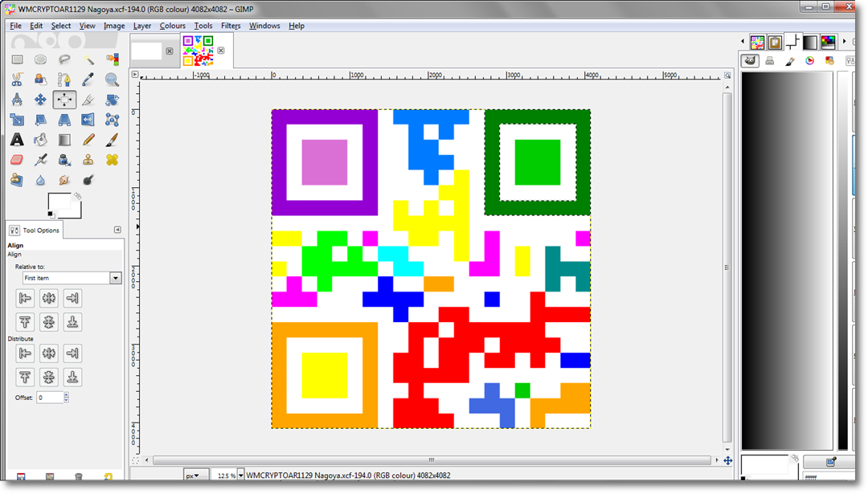The width and height of the screenshot is (868, 494).
Task: Select the Color Picker eyedropper tool
Action: (x=88, y=80)
